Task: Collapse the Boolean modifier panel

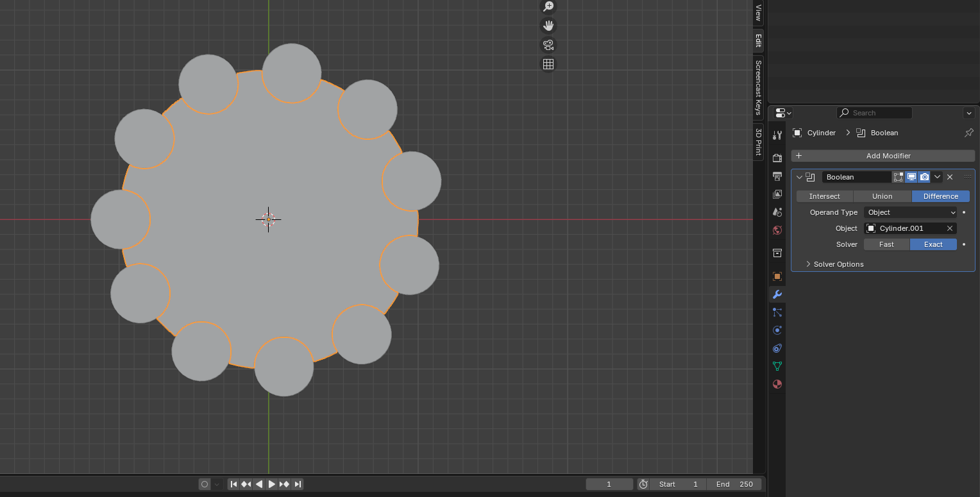Action: (799, 177)
